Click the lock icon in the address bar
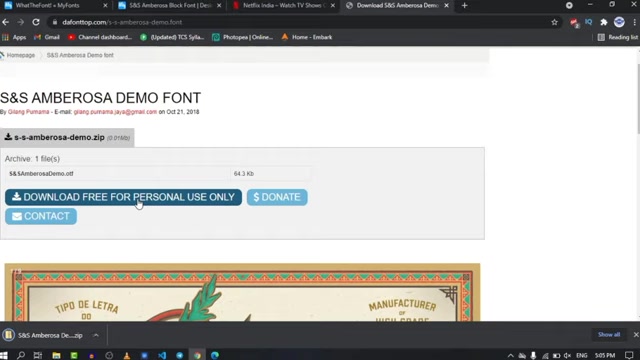 [55, 22]
